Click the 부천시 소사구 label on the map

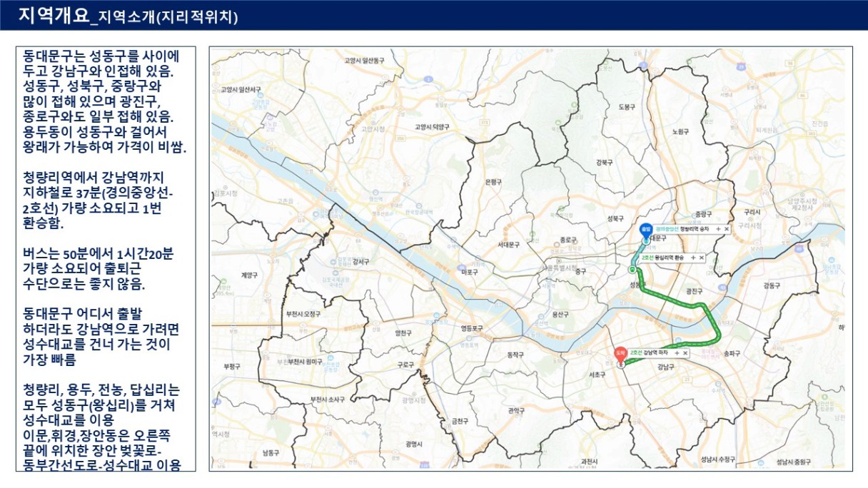(327, 398)
